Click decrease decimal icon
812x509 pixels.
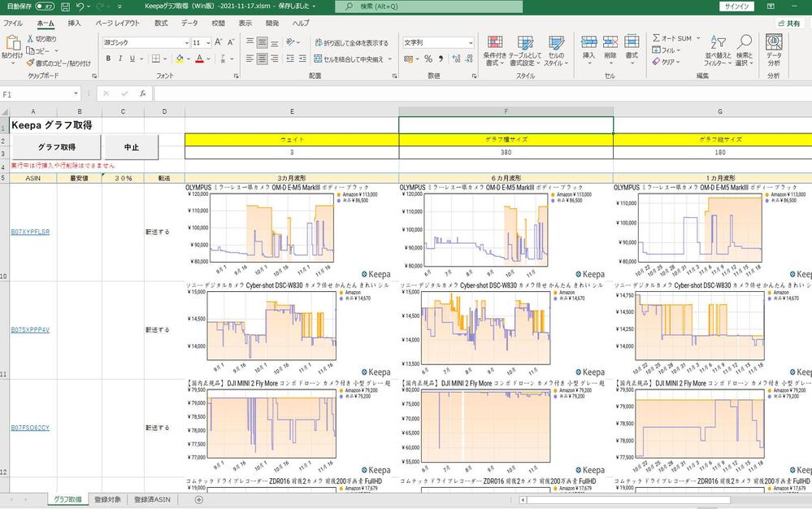(x=469, y=59)
